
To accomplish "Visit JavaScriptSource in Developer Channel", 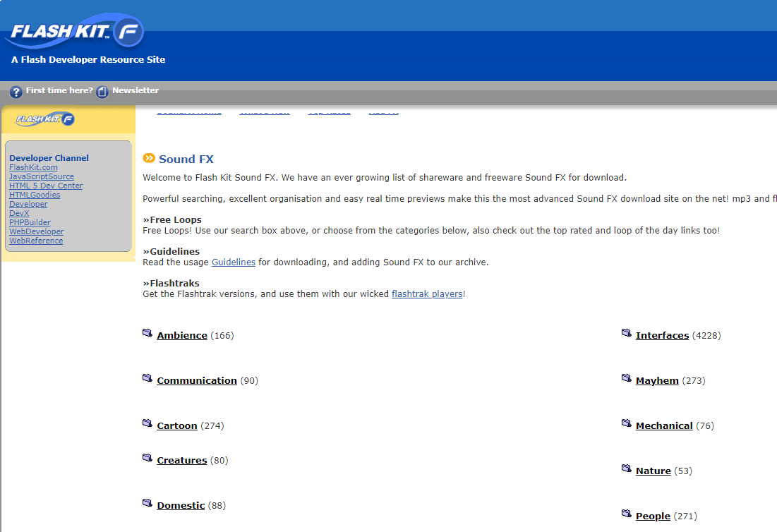I will [42, 176].
